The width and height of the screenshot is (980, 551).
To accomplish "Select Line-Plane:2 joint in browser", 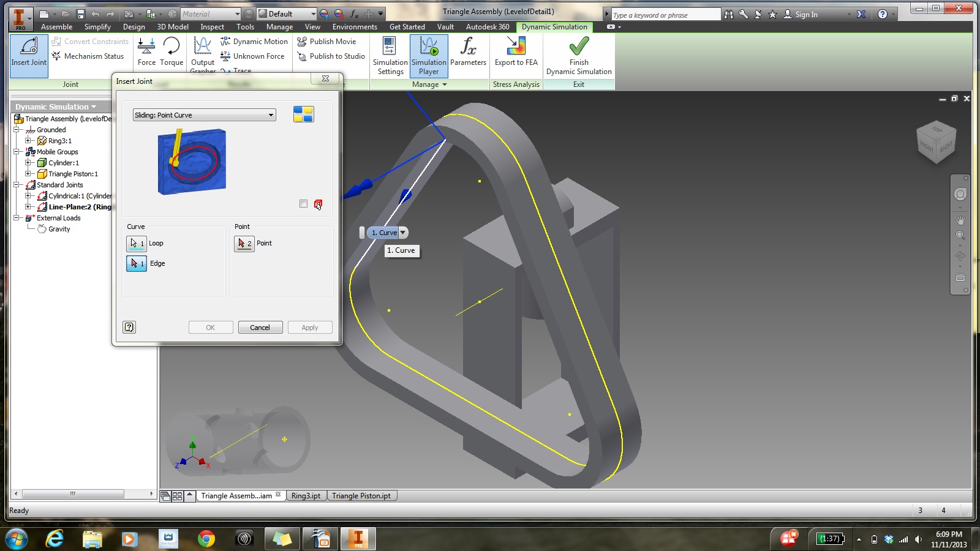I will (x=80, y=207).
